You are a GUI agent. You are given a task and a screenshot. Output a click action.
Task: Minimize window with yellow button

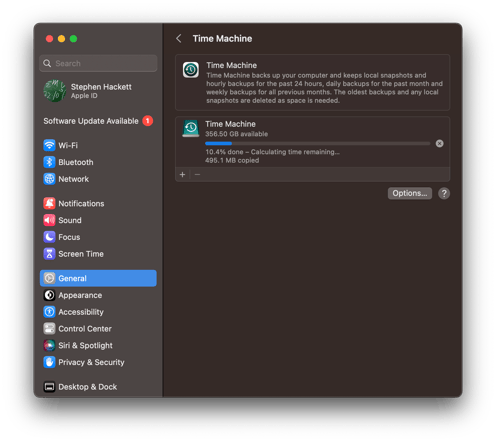coord(61,39)
